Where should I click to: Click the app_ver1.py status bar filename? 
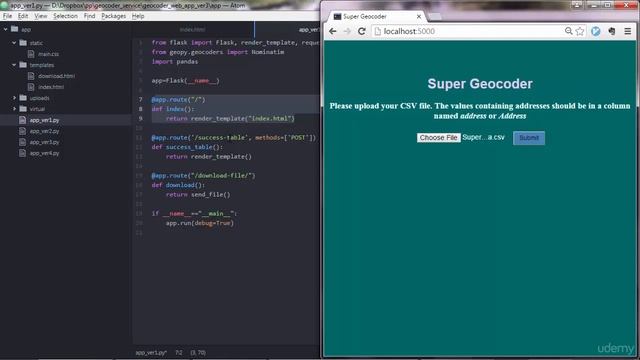(151, 353)
